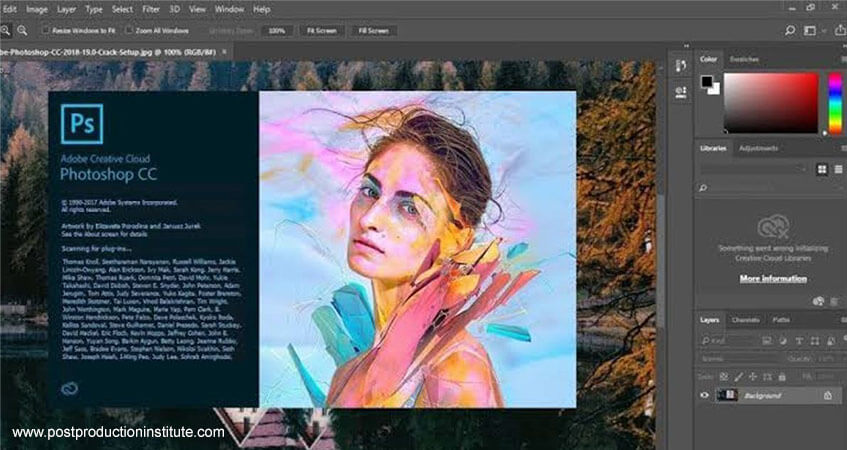Enable Resize Windows to Fit checkbox
This screenshot has width=847, height=450.
44,31
